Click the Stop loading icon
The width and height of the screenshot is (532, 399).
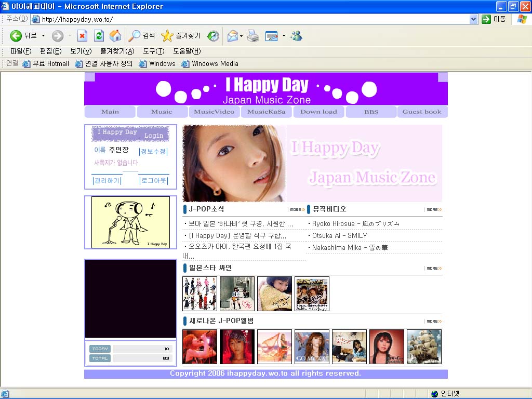click(82, 36)
